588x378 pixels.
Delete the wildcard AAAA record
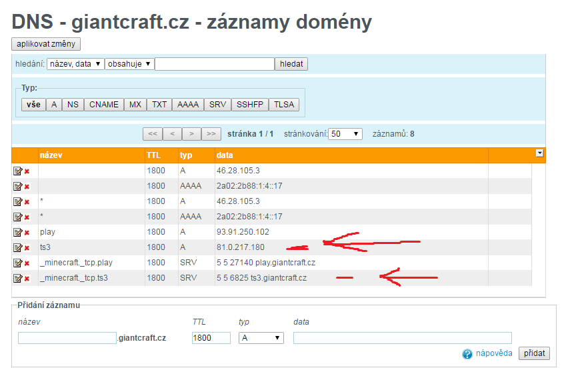coord(27,217)
